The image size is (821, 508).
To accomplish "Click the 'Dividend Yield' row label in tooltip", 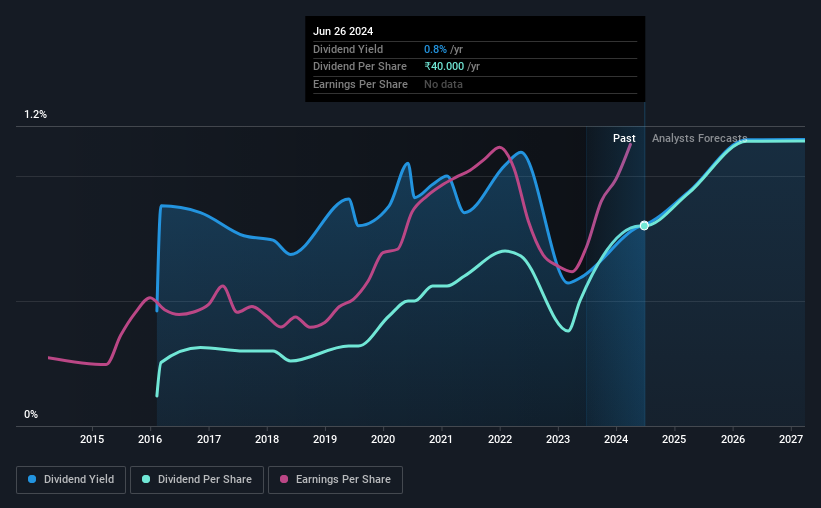I will [348, 49].
